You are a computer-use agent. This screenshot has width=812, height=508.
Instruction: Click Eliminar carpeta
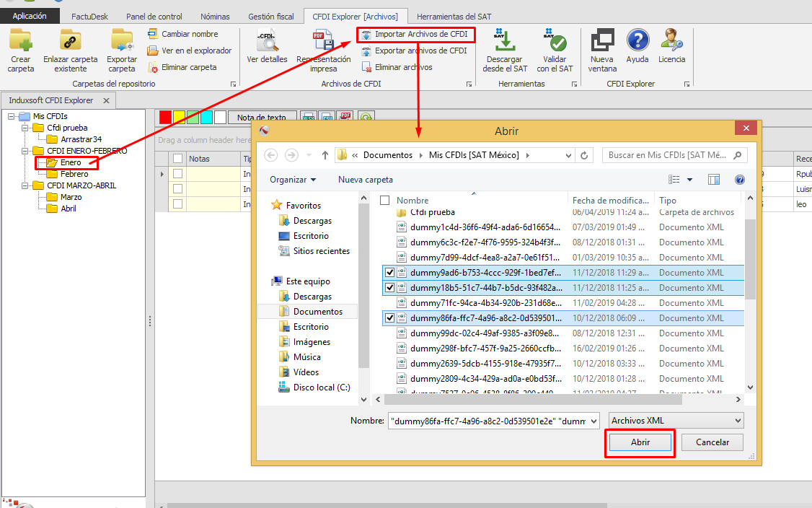point(182,67)
